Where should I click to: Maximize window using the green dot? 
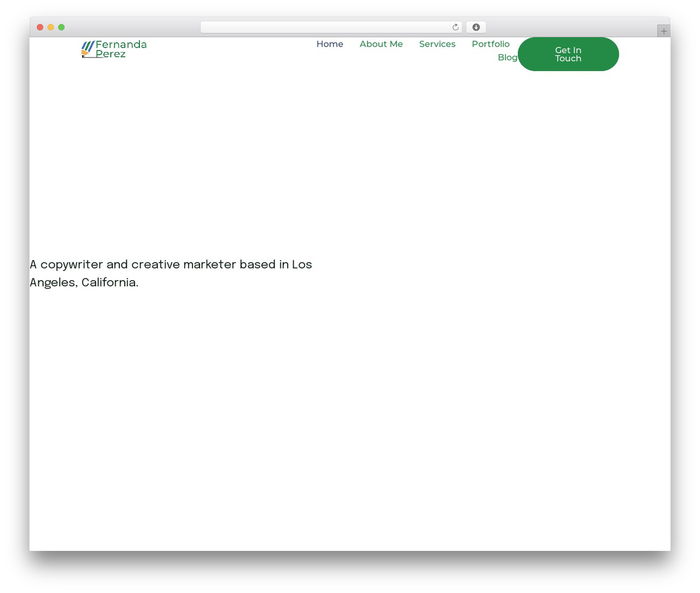[x=61, y=27]
